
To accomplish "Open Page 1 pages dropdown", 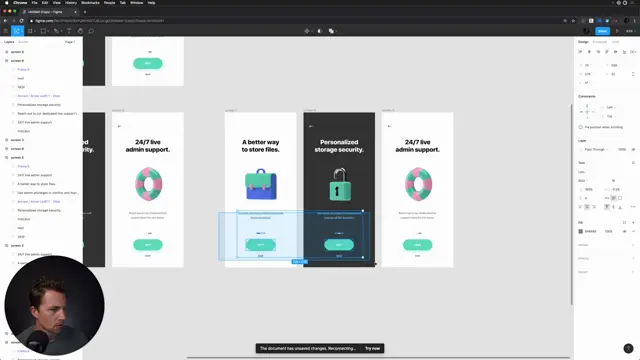I will [x=70, y=42].
